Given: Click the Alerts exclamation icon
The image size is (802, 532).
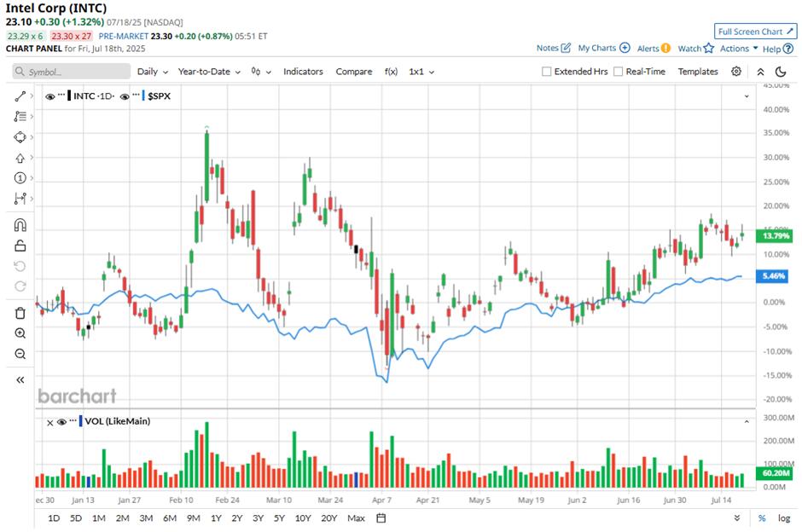Looking at the screenshot, I should click(x=665, y=48).
